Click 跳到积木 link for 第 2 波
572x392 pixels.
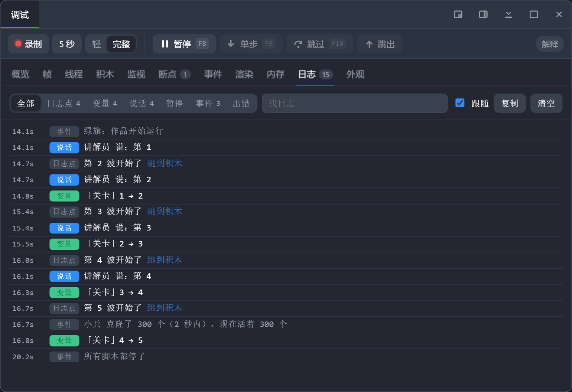click(x=165, y=163)
